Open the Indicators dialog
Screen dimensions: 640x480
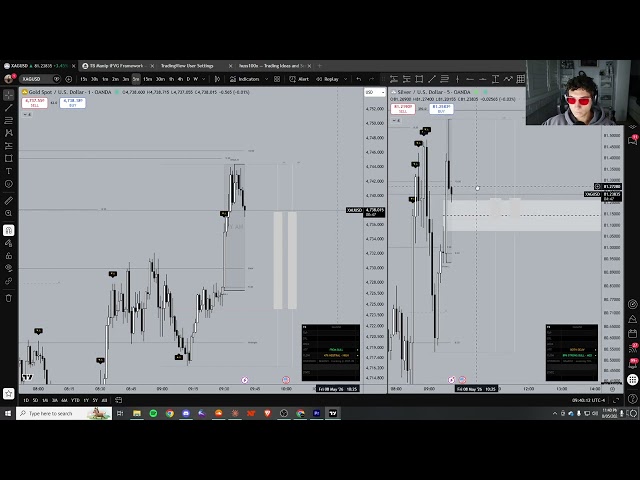(244, 79)
